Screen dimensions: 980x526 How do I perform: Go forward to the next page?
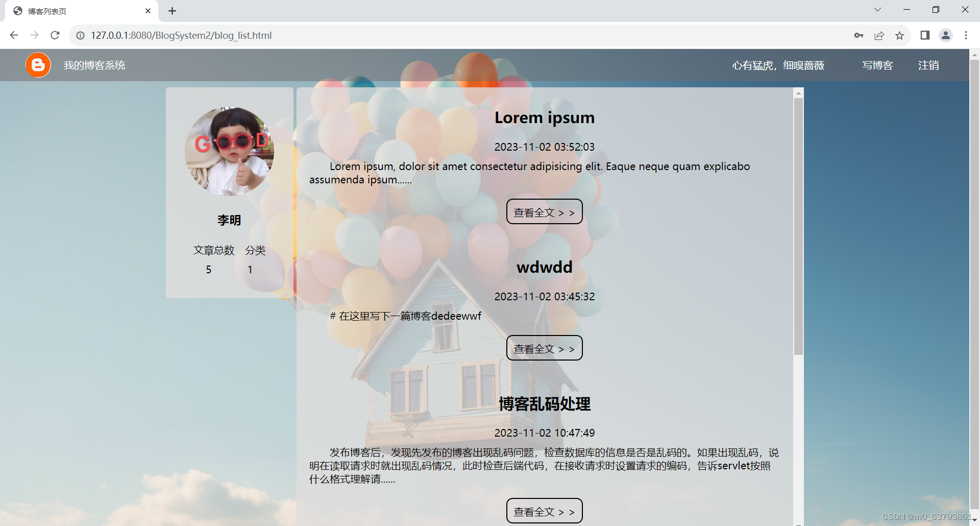[34, 35]
